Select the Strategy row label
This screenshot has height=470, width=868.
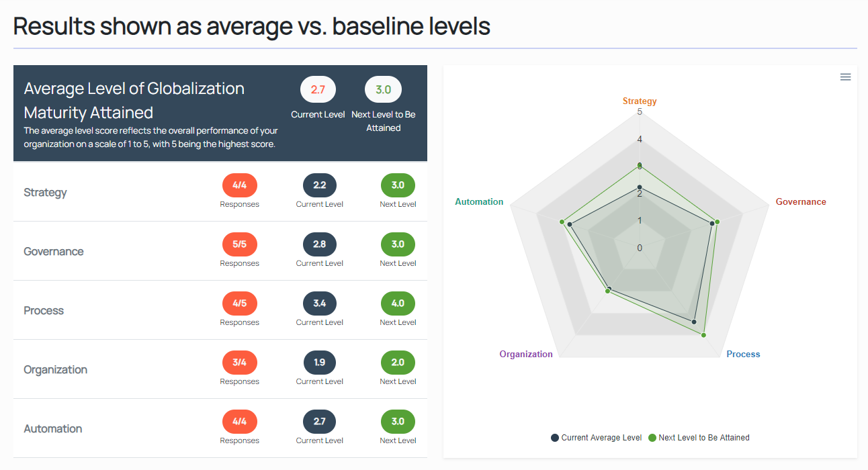pos(45,193)
